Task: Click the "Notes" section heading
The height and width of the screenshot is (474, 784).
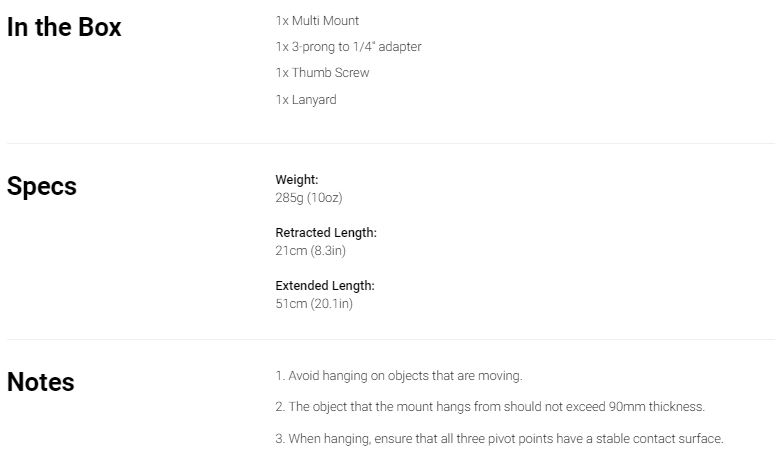Action: 40,382
